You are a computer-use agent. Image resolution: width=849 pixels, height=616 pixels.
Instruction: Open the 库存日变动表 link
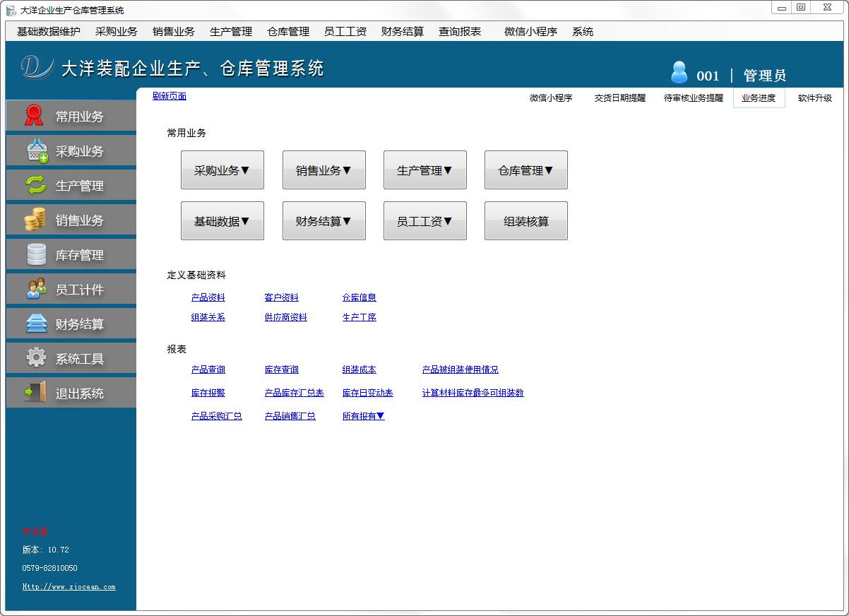[368, 393]
